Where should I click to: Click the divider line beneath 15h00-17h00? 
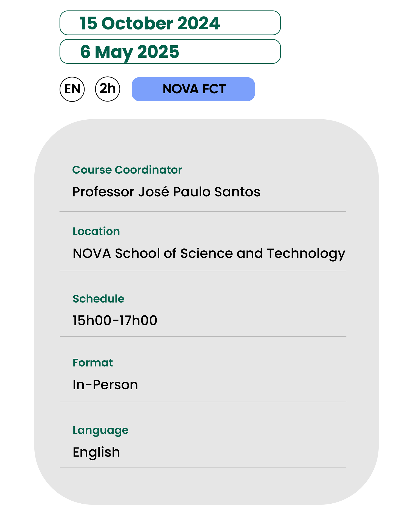(x=203, y=336)
